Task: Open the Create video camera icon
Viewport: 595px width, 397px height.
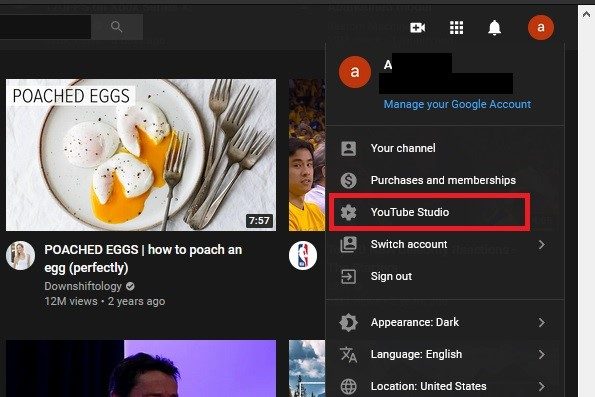Action: [x=417, y=27]
